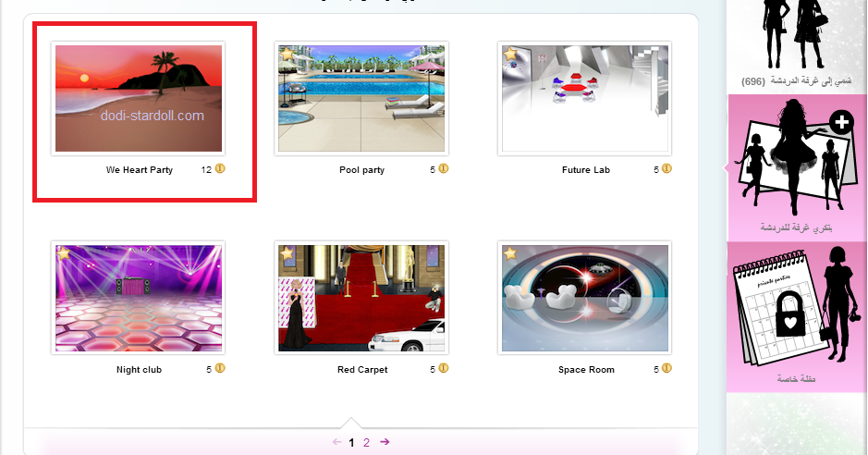This screenshot has width=868, height=455.
Task: Click the previous page arrow
Action: 337,442
